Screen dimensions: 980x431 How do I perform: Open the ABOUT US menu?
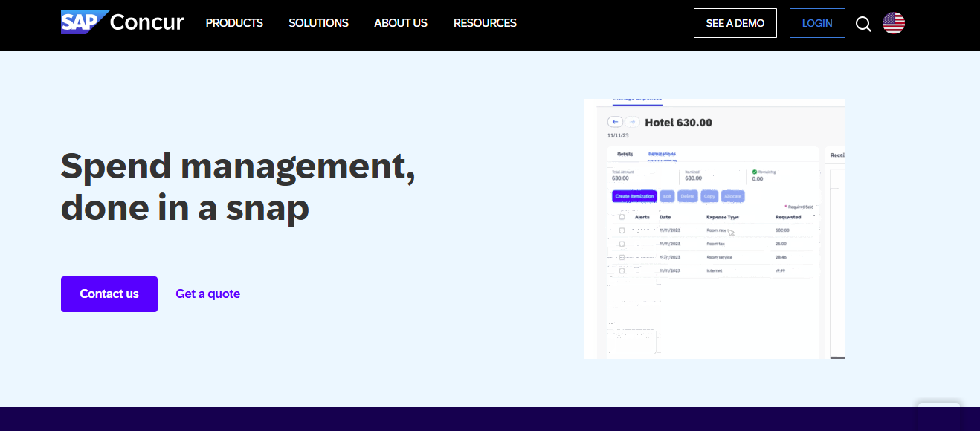(x=400, y=23)
